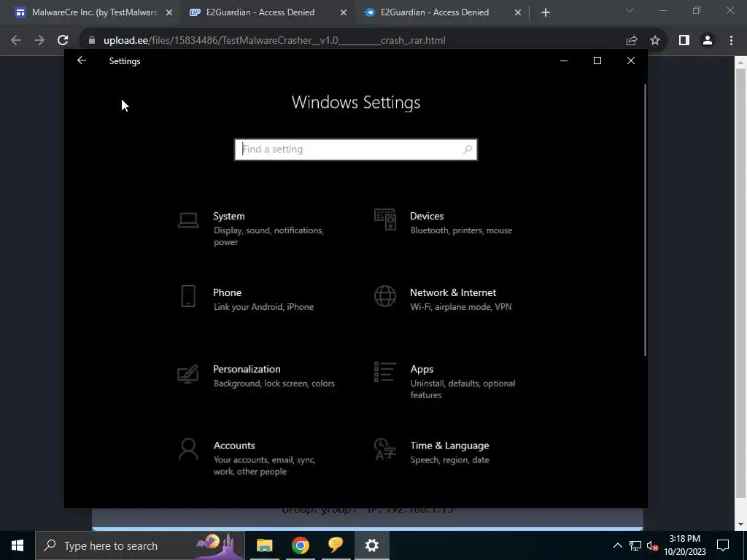747x560 pixels.
Task: Open the Windows Start menu
Action: click(18, 545)
